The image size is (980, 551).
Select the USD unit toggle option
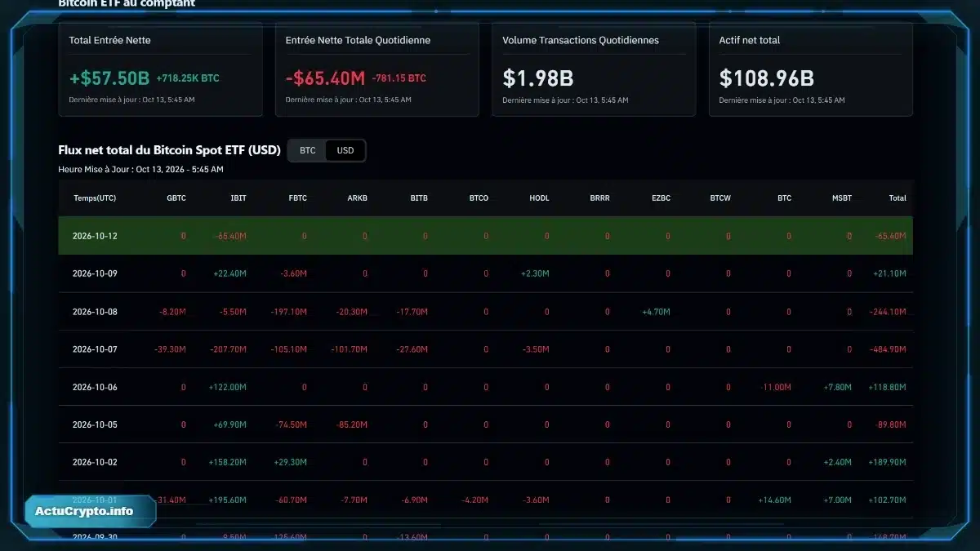(x=345, y=150)
